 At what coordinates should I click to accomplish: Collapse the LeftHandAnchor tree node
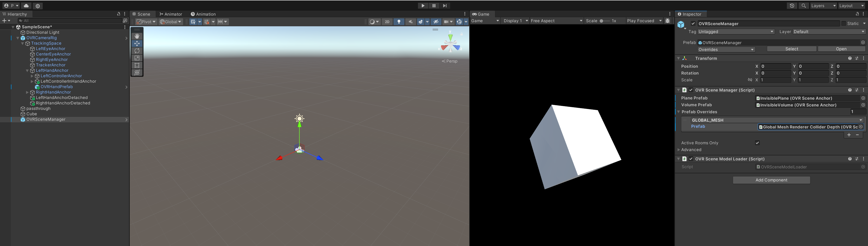pos(27,70)
